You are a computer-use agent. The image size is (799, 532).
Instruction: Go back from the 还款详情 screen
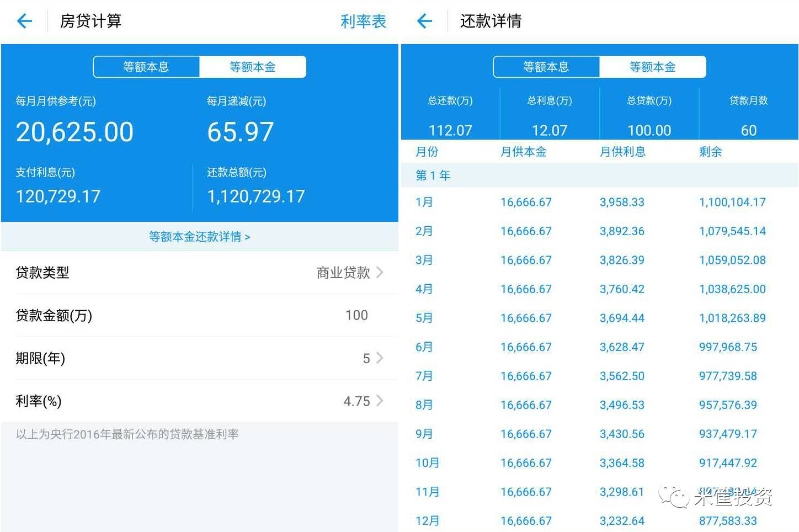pyautogui.click(x=425, y=22)
